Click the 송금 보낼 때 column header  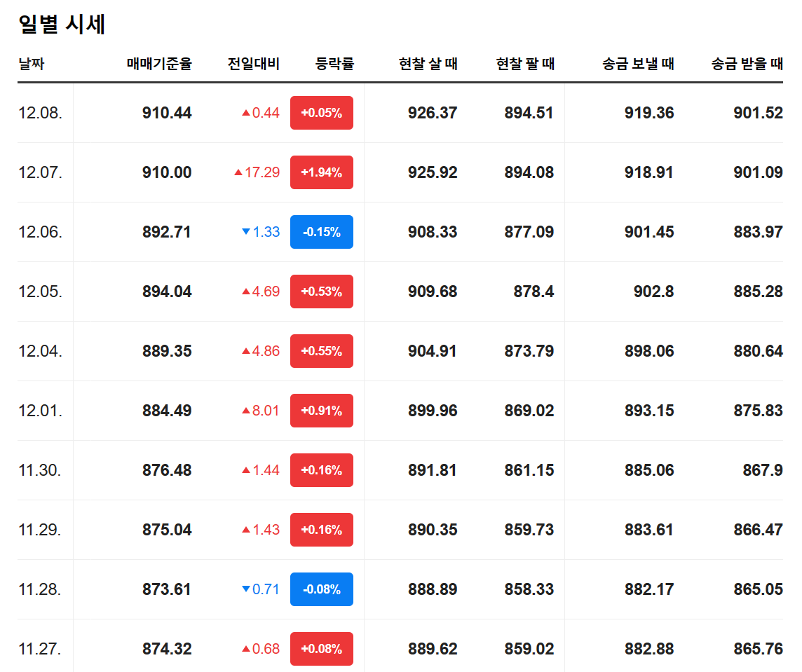click(x=638, y=64)
